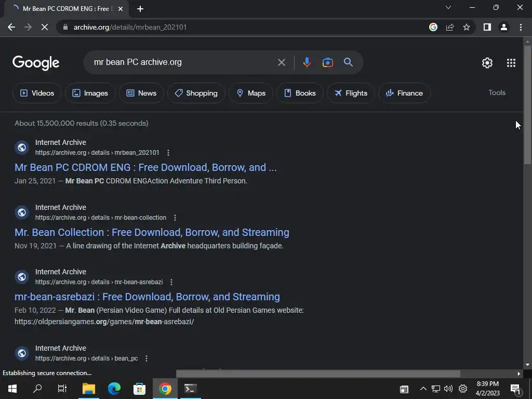Go to the Google logo homepage

click(36, 63)
